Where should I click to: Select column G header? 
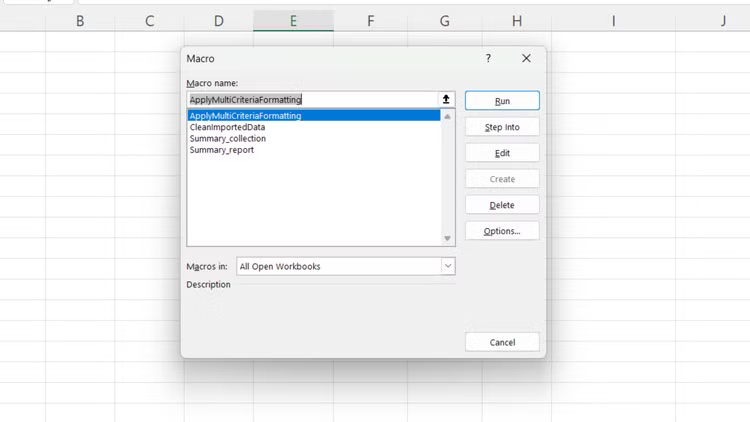tap(445, 21)
